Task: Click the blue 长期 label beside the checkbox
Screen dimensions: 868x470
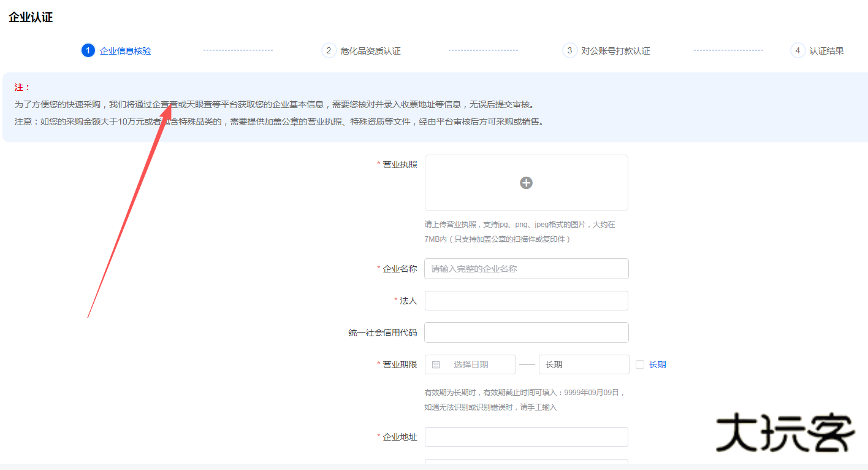Action: (657, 364)
